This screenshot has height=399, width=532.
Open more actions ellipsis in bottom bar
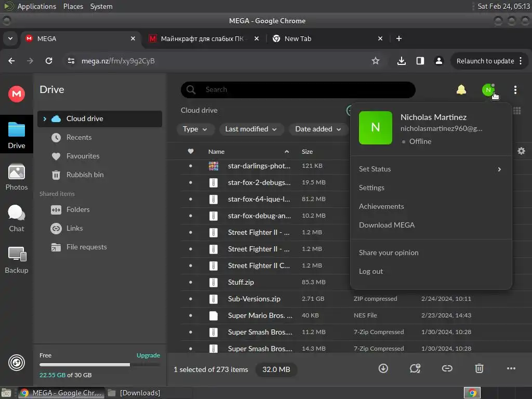pyautogui.click(x=511, y=368)
